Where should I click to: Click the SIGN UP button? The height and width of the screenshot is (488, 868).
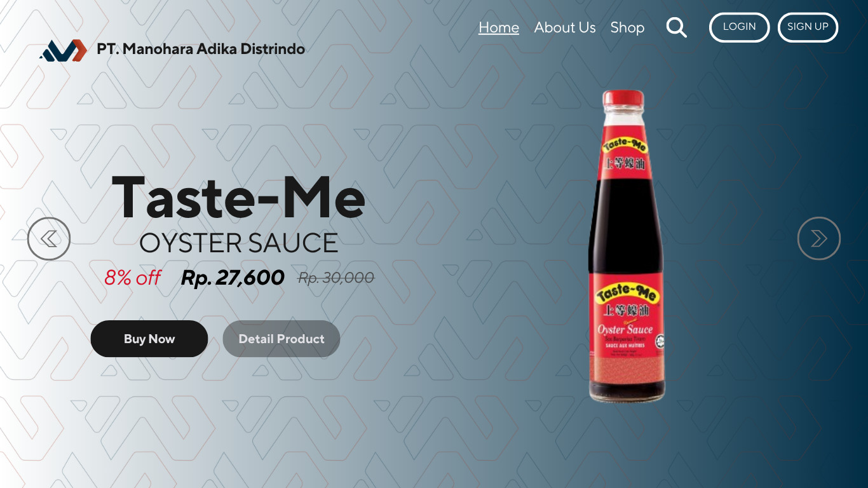(808, 27)
